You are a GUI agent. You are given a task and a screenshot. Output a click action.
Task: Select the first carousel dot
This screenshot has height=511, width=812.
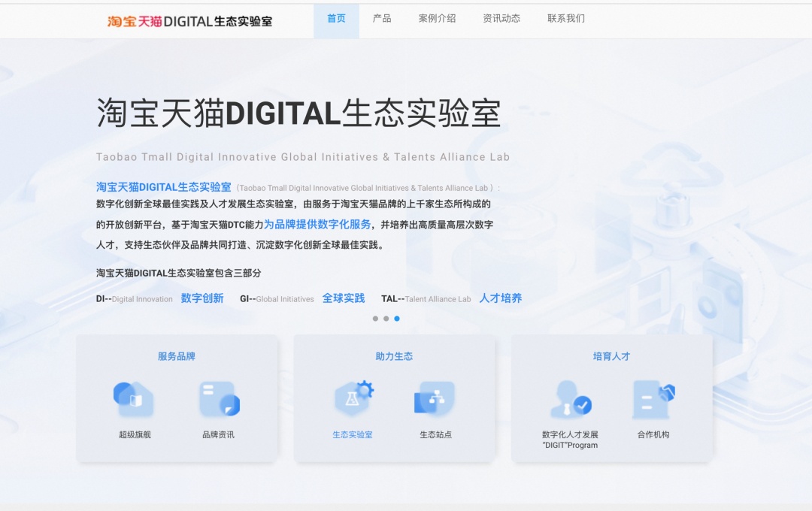[375, 319]
